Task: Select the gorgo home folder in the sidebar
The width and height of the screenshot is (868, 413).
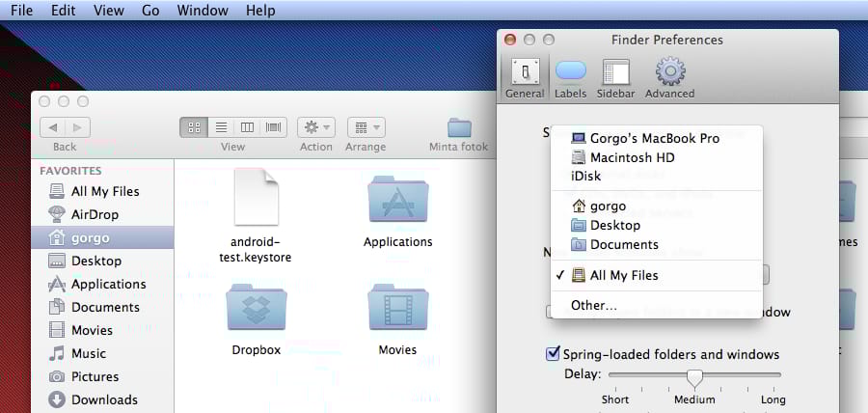Action: 102,237
